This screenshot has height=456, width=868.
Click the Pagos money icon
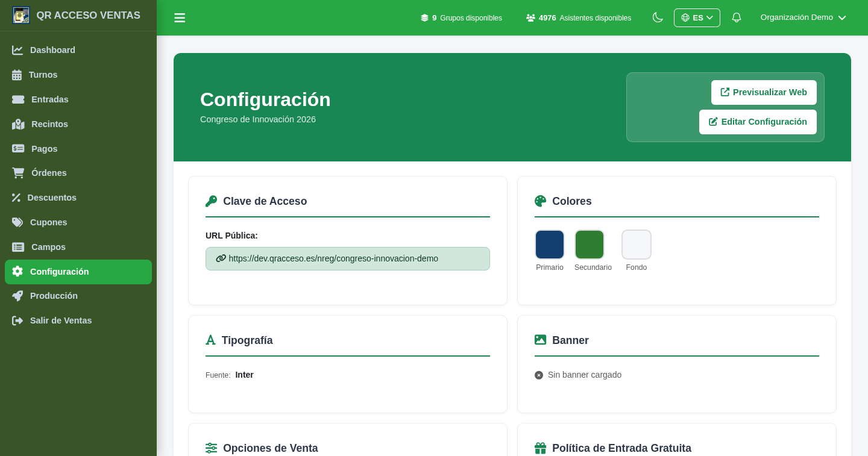coord(18,148)
